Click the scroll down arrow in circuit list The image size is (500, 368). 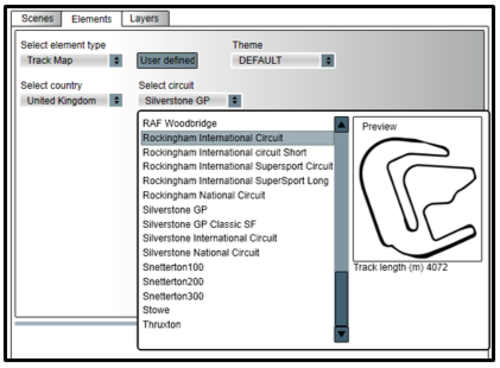click(x=341, y=334)
